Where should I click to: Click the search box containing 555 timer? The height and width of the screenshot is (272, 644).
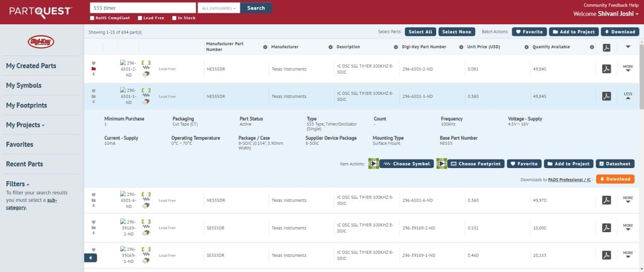coord(143,8)
